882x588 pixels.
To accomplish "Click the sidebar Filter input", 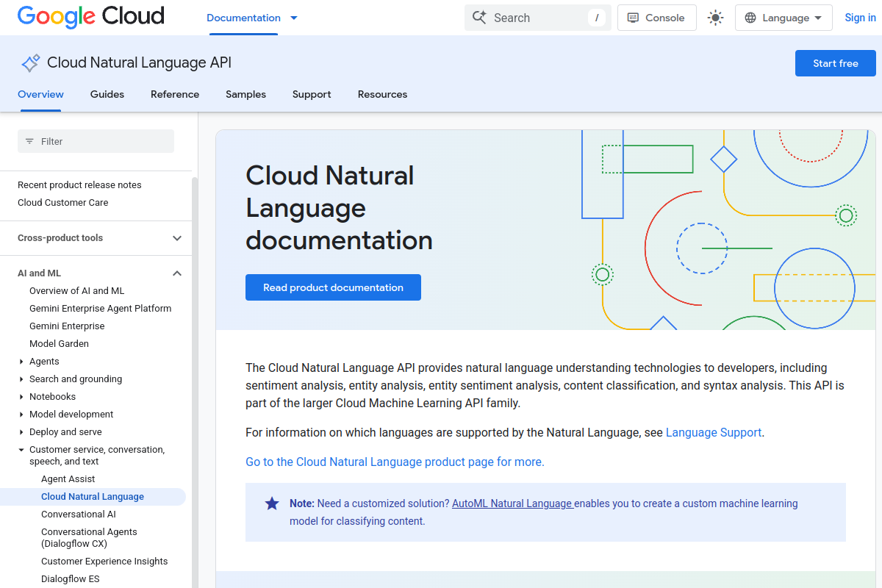I will click(96, 141).
